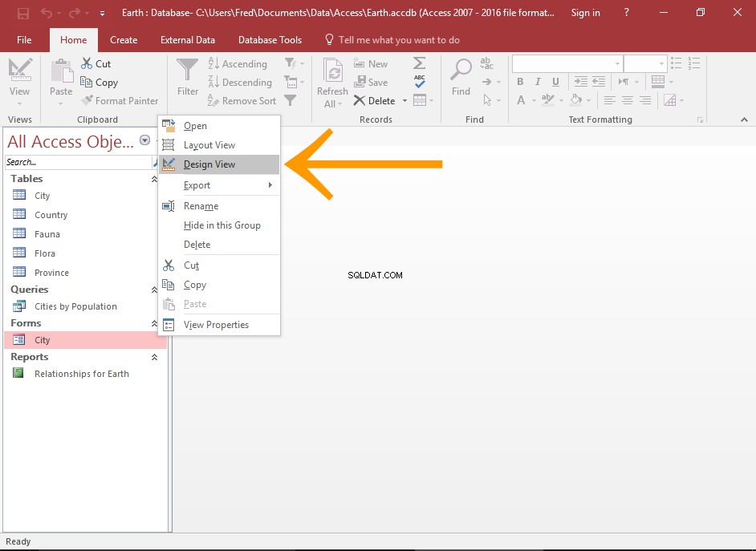Viewport: 756px width, 551px height.
Task: Click the Paste clipboard icon
Action: point(62,71)
